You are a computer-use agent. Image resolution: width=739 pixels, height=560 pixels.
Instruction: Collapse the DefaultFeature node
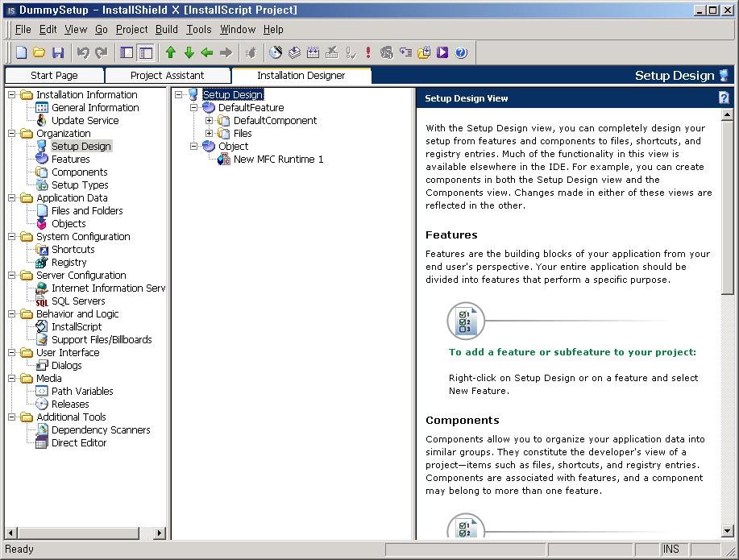click(x=193, y=107)
